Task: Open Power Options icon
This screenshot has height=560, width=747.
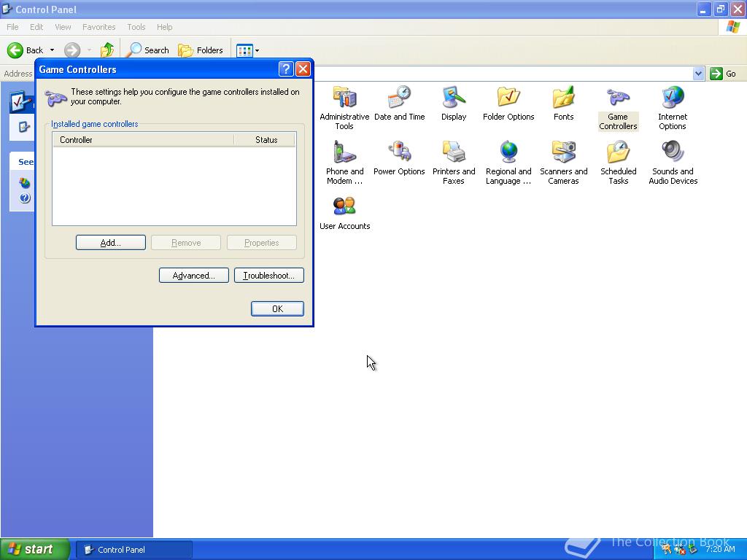Action: (x=399, y=157)
